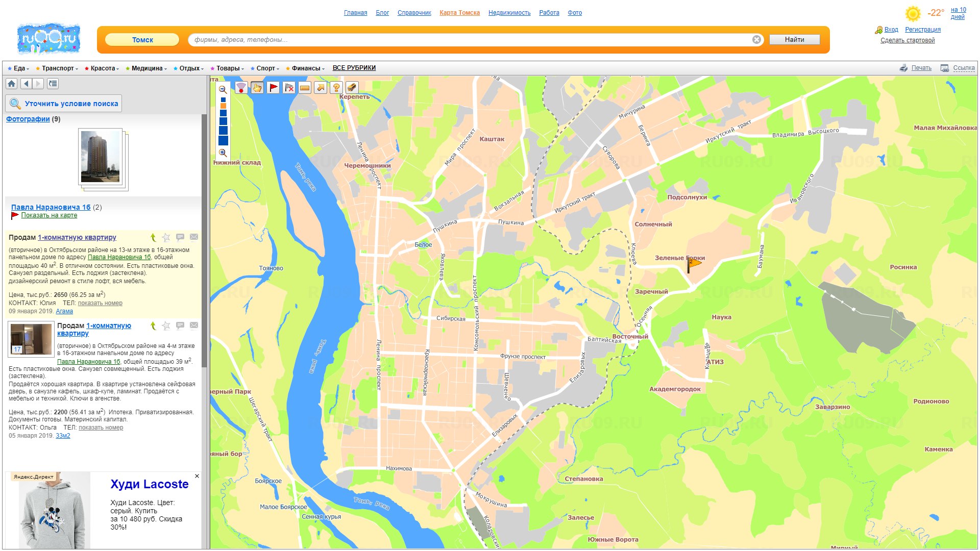Zoom out the map with minus magnifier
980x551 pixels.
click(x=223, y=89)
